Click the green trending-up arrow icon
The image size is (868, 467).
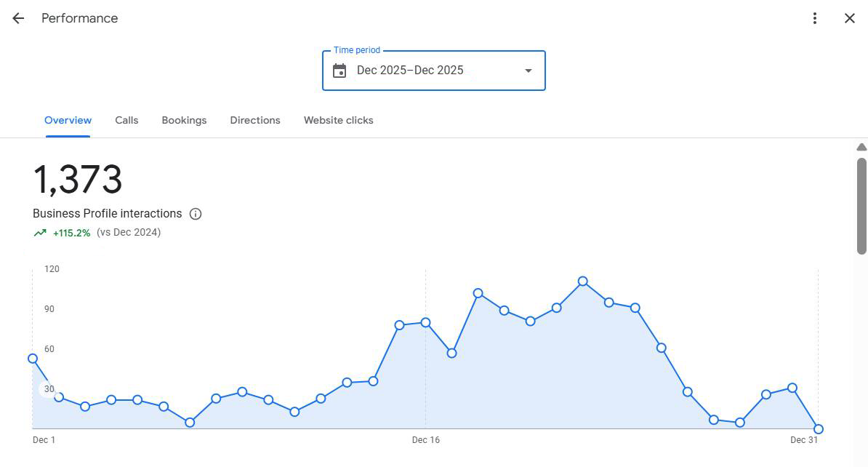coord(40,233)
